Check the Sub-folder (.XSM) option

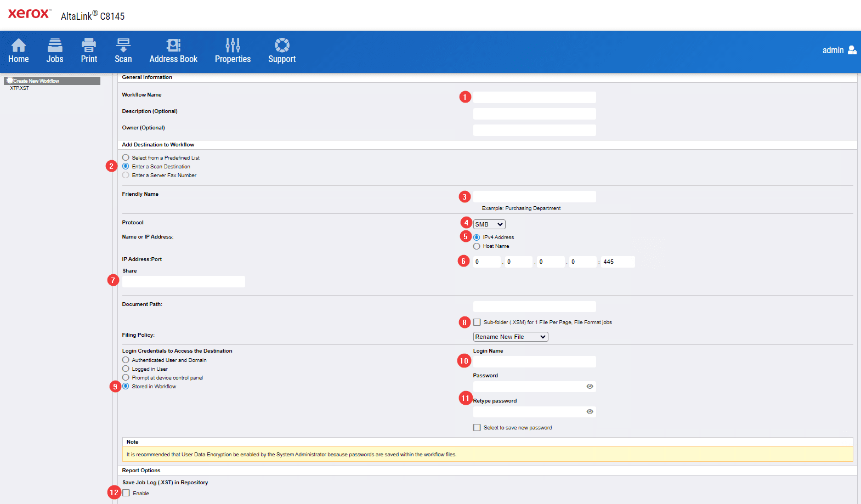point(477,322)
